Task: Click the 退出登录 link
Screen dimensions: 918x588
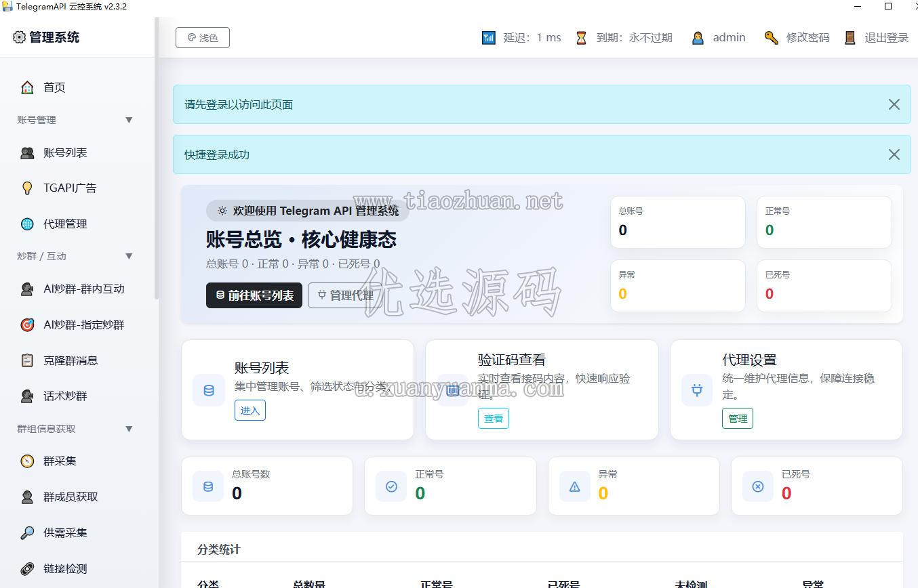Action: point(886,38)
